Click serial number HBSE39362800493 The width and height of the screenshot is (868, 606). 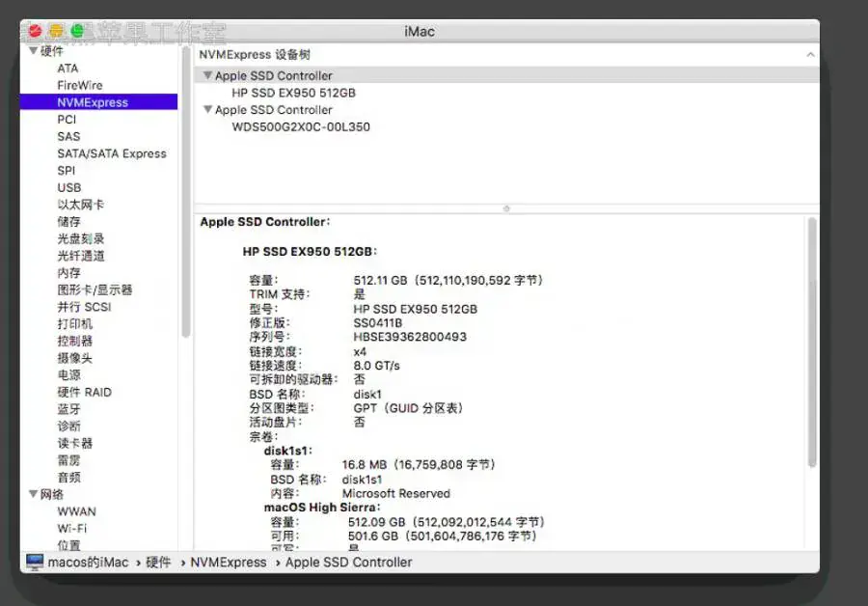410,337
